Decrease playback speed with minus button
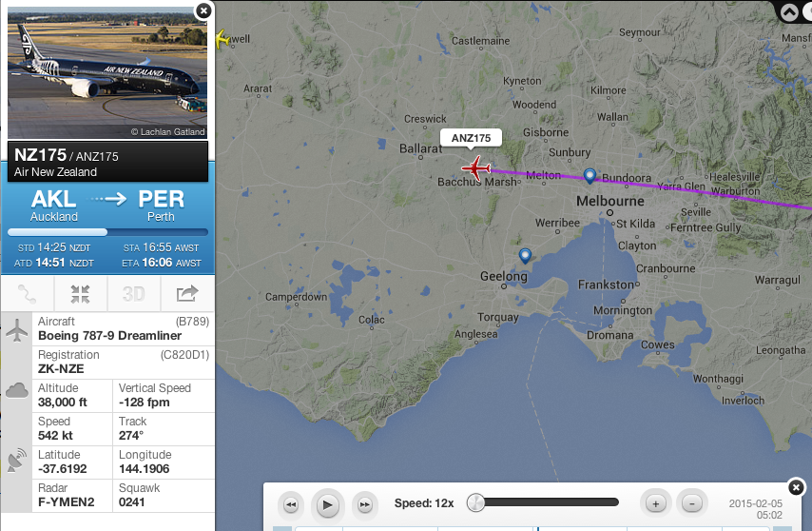812x531 pixels. (692, 503)
